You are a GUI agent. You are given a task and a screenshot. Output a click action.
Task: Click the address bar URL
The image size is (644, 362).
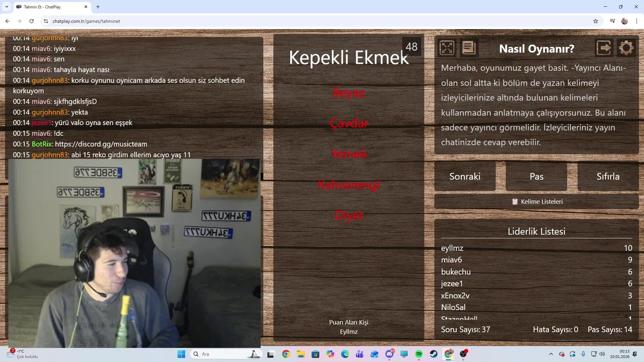[x=86, y=21]
